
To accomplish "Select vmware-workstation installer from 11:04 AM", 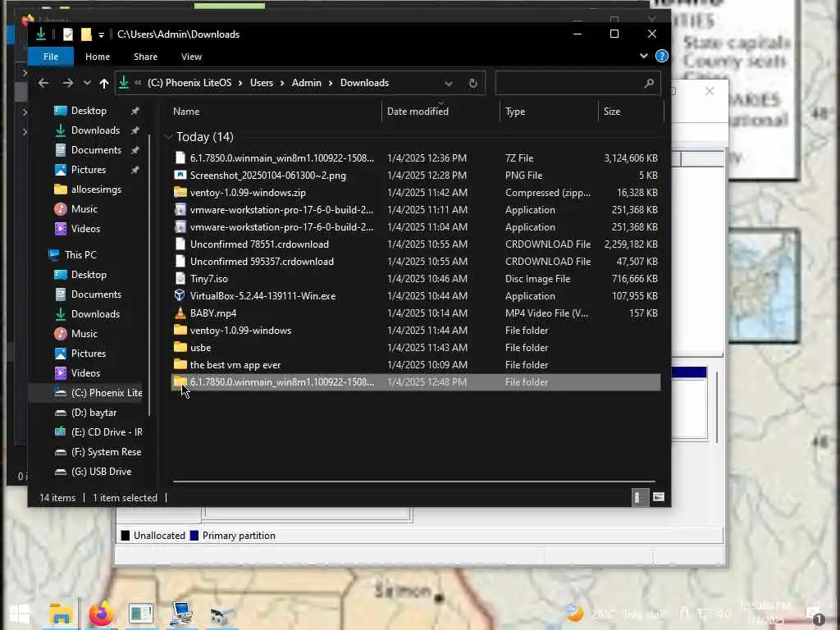I will [x=416, y=226].
